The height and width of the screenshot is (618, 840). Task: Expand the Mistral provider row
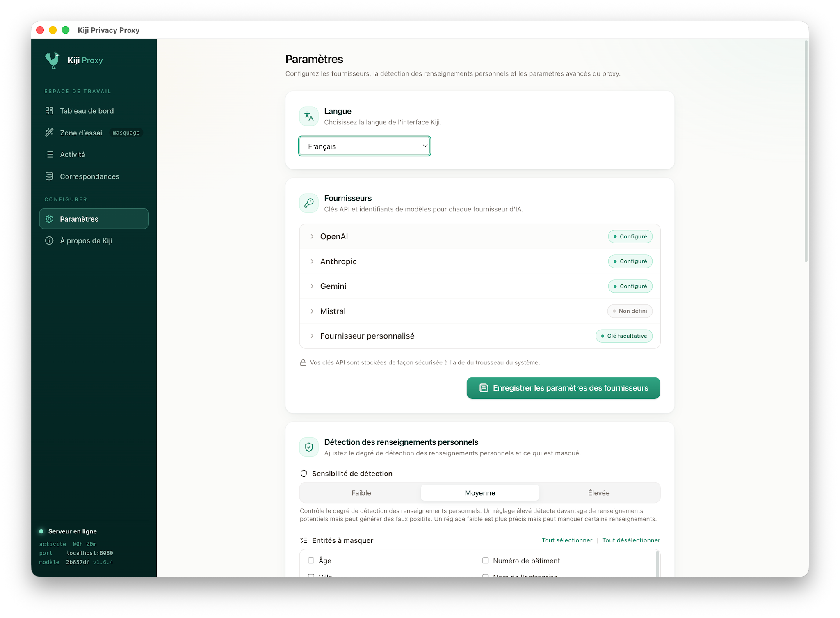480,311
